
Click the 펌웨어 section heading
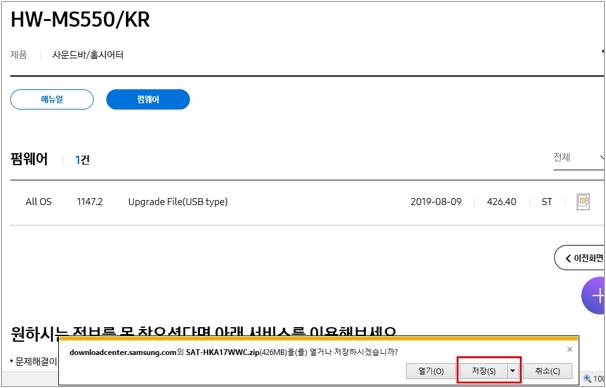pyautogui.click(x=29, y=159)
